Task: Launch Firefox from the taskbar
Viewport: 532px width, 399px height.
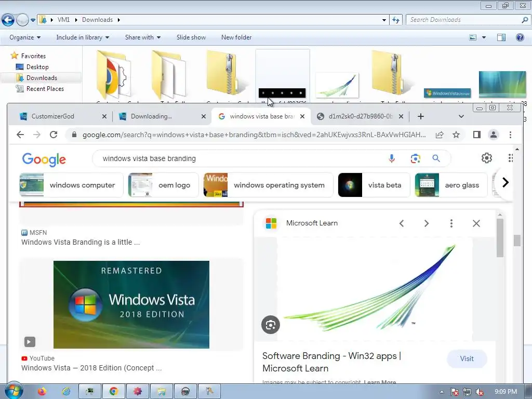Action: coord(42,392)
